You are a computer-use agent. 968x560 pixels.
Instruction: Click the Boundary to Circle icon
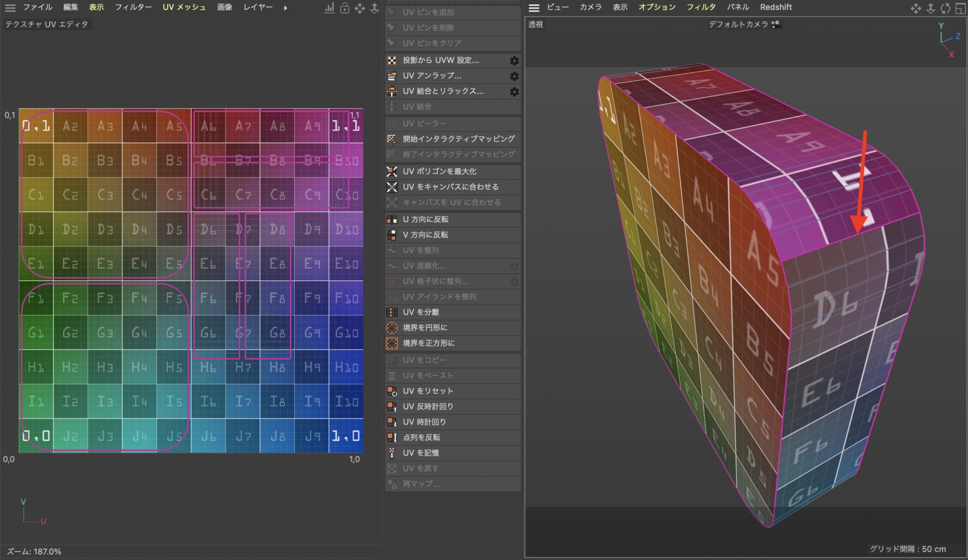click(x=392, y=328)
